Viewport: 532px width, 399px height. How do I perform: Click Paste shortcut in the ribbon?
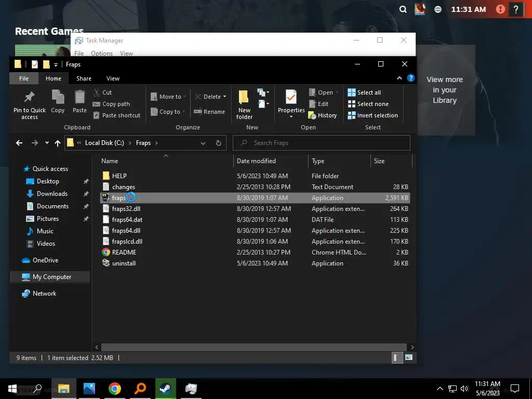coord(117,115)
